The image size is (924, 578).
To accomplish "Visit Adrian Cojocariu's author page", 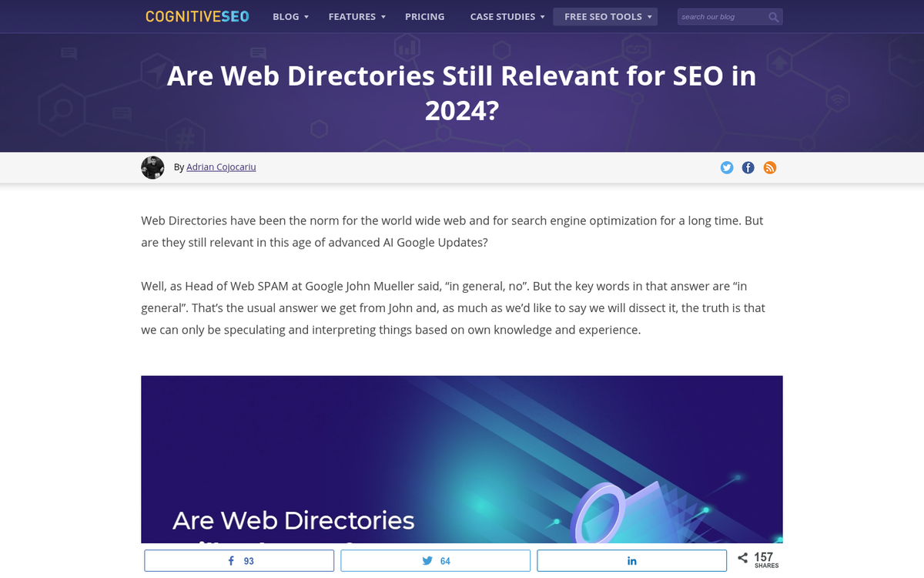I will pyautogui.click(x=221, y=167).
